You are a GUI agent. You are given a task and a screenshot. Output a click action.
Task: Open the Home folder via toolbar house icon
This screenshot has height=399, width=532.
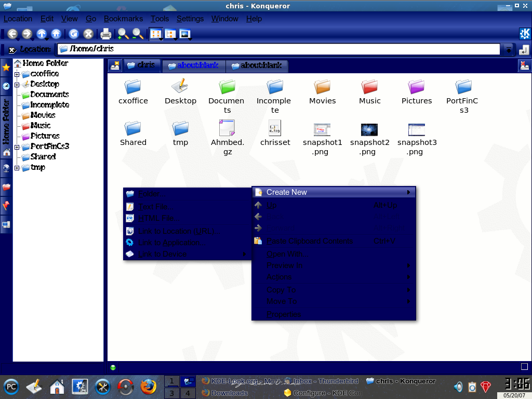(56, 34)
